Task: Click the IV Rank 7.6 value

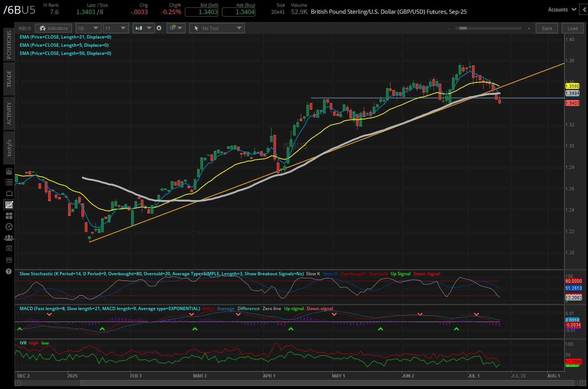Action: pyautogui.click(x=54, y=12)
